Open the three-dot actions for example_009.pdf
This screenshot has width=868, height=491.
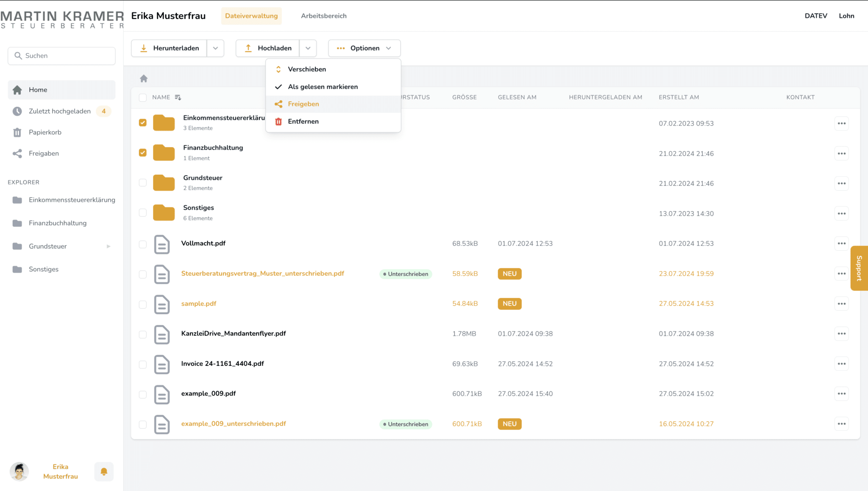pyautogui.click(x=841, y=393)
